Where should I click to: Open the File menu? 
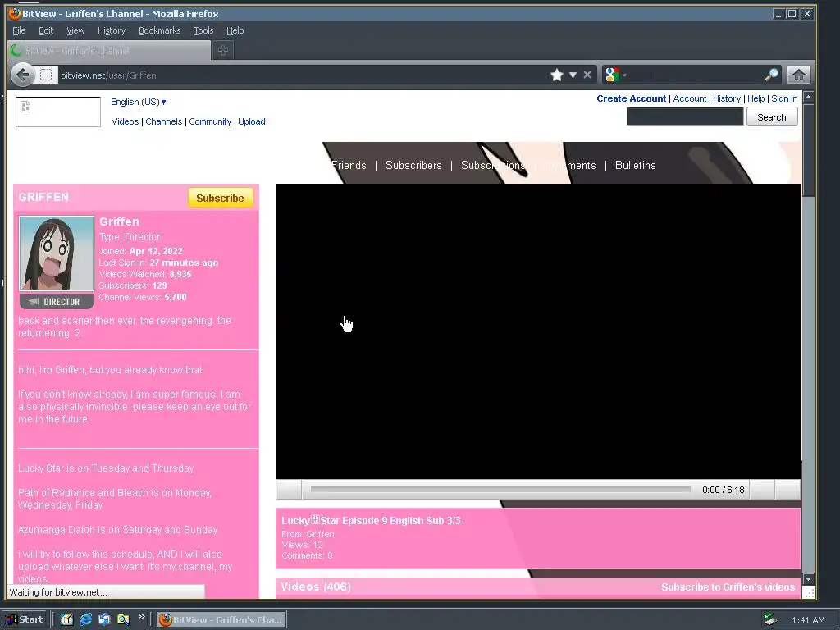pos(19,30)
